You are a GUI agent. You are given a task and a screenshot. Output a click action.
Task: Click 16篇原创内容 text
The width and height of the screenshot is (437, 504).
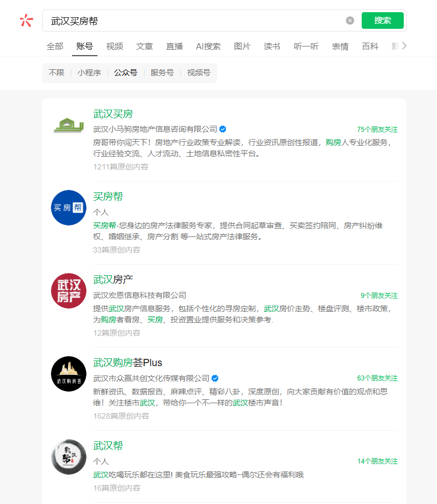[x=117, y=488]
